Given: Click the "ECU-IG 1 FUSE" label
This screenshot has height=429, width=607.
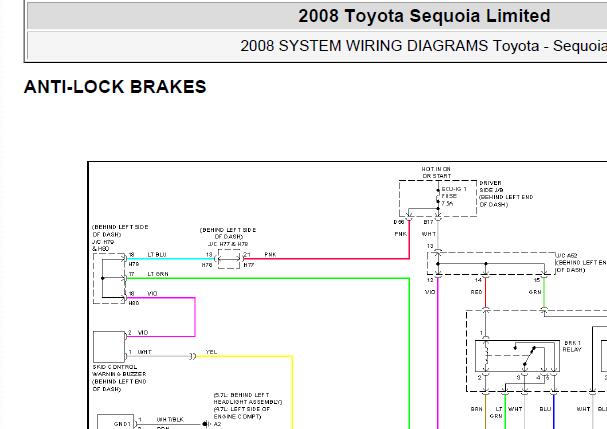Looking at the screenshot, I should tap(454, 192).
